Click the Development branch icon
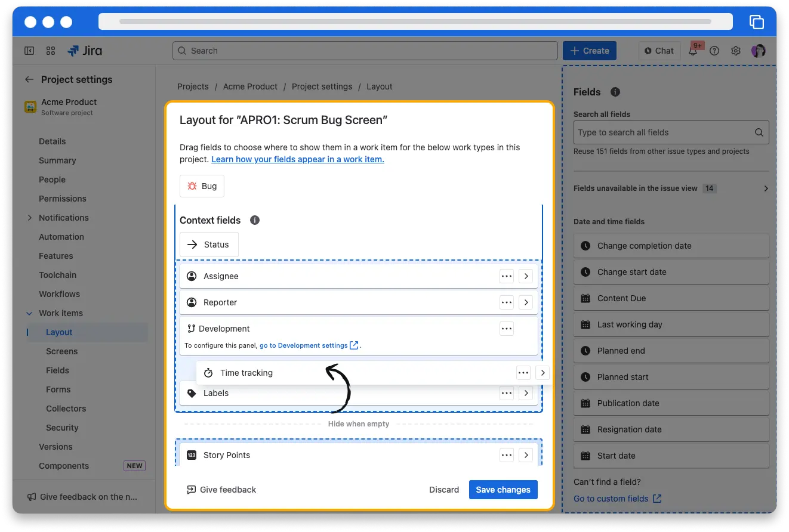The width and height of the screenshot is (789, 532). [x=192, y=329]
